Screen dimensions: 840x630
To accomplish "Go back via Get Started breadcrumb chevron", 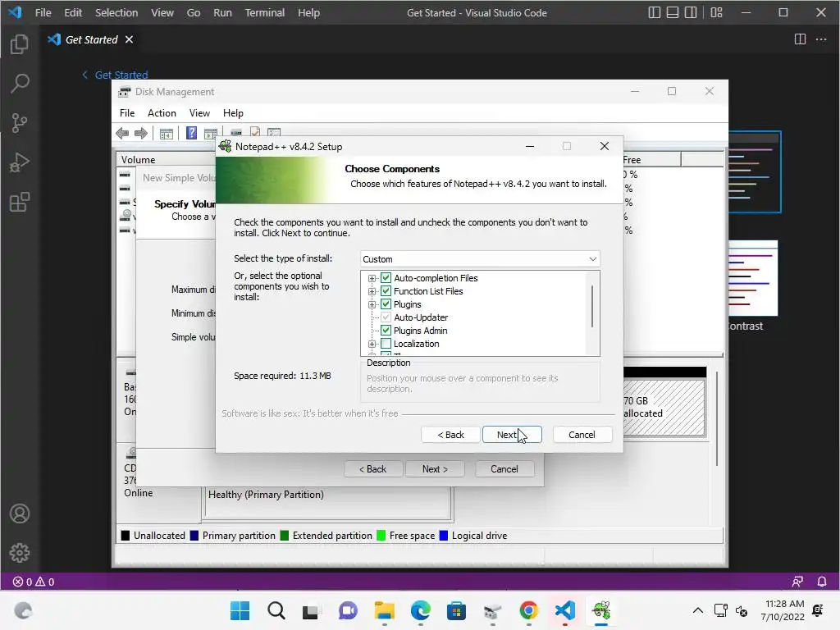I will (84, 75).
